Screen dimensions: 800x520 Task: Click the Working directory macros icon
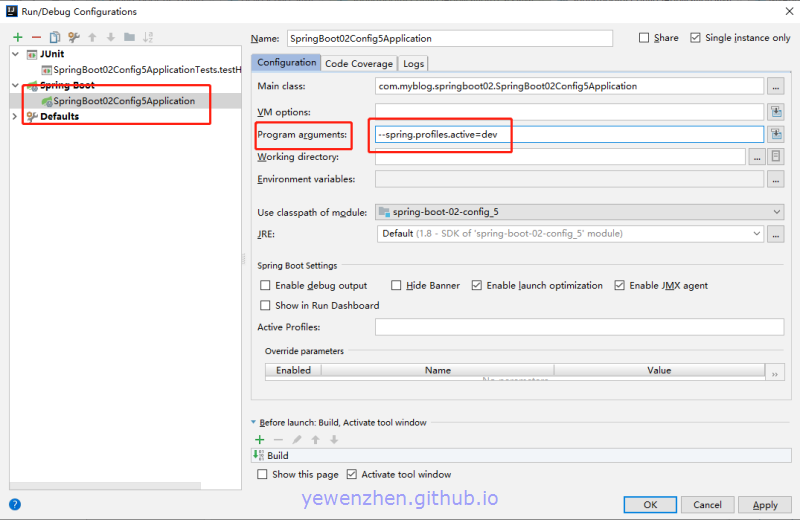tap(775, 157)
